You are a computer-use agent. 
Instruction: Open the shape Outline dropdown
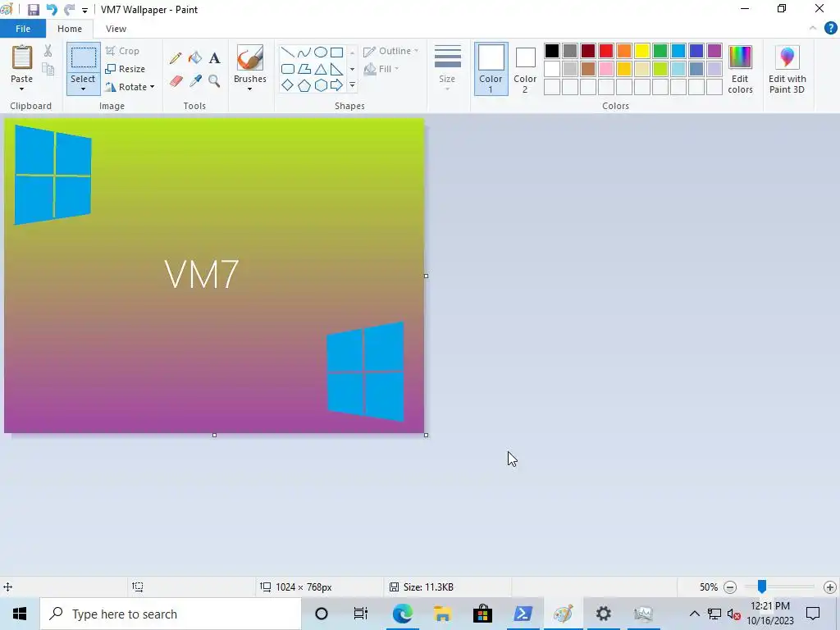pos(391,51)
